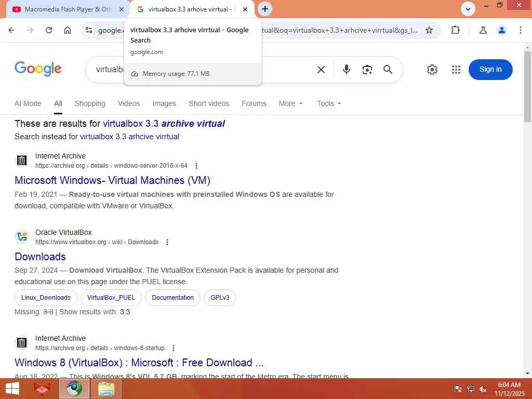The width and height of the screenshot is (532, 399).
Task: Open the Extensions puzzle icon
Action: tap(455, 30)
